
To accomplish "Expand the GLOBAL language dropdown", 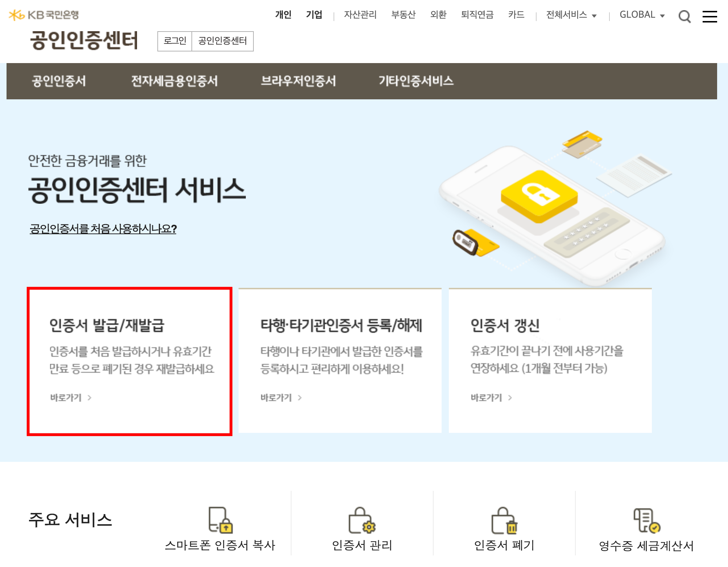I will [x=642, y=15].
